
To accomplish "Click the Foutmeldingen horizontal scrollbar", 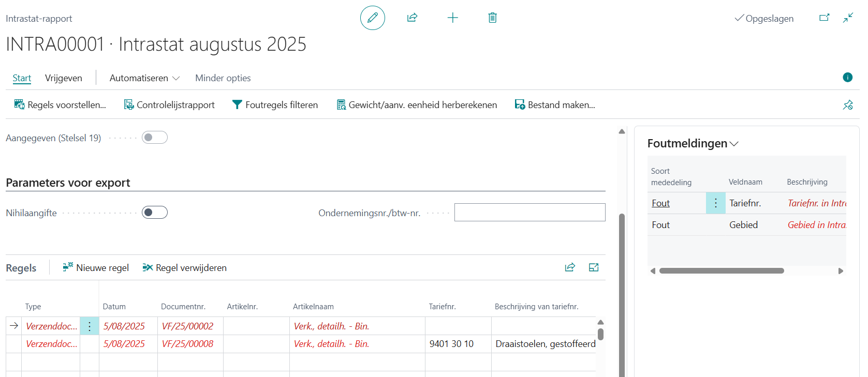I will pos(722,271).
